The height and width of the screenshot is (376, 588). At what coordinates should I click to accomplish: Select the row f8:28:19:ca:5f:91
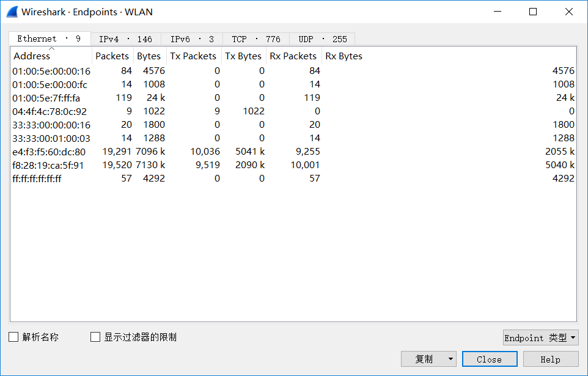point(293,165)
